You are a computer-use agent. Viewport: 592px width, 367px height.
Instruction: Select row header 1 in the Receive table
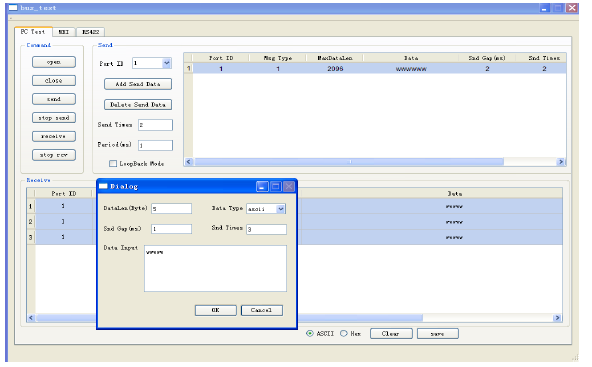[31, 206]
